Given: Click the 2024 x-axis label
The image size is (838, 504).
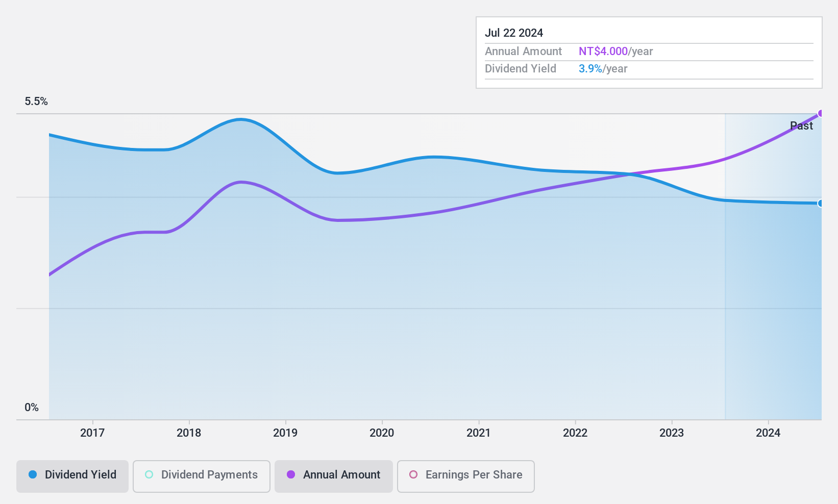Looking at the screenshot, I should tap(768, 433).
